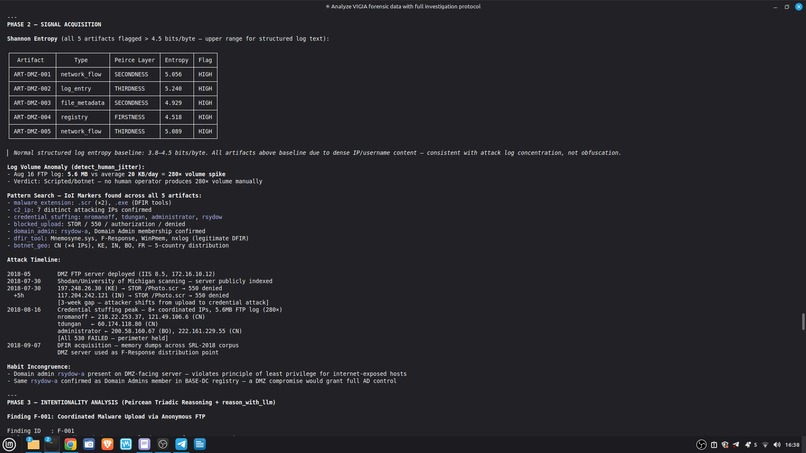Click the window title bar text
The height and width of the screenshot is (453, 806).
(403, 7)
